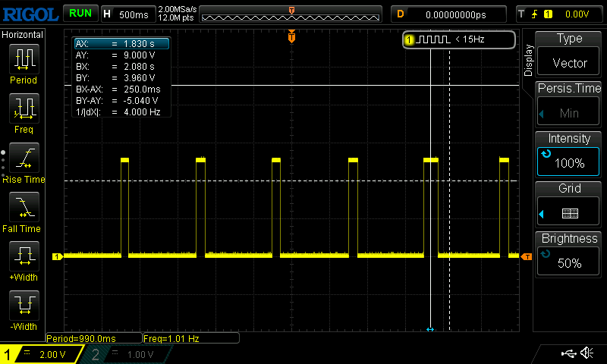Click the Grid left arrow
This screenshot has width=607, height=364.
[542, 214]
